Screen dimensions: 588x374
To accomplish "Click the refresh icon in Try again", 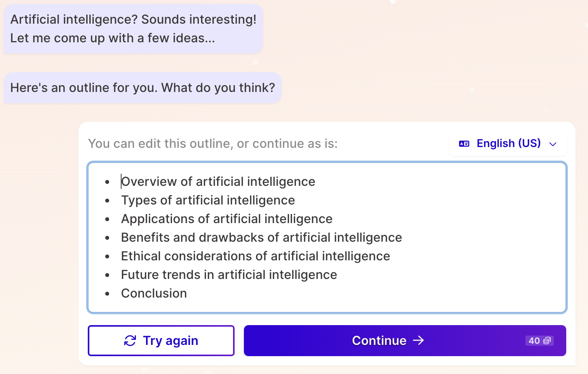I will coord(130,341).
